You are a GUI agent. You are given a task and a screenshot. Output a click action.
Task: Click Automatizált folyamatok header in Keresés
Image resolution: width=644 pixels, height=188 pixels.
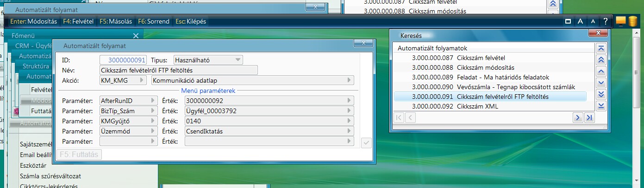[x=432, y=48]
